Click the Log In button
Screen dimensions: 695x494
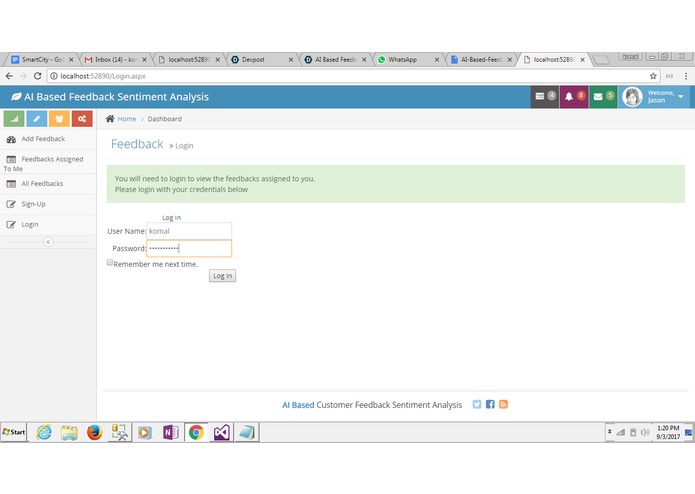tap(223, 276)
